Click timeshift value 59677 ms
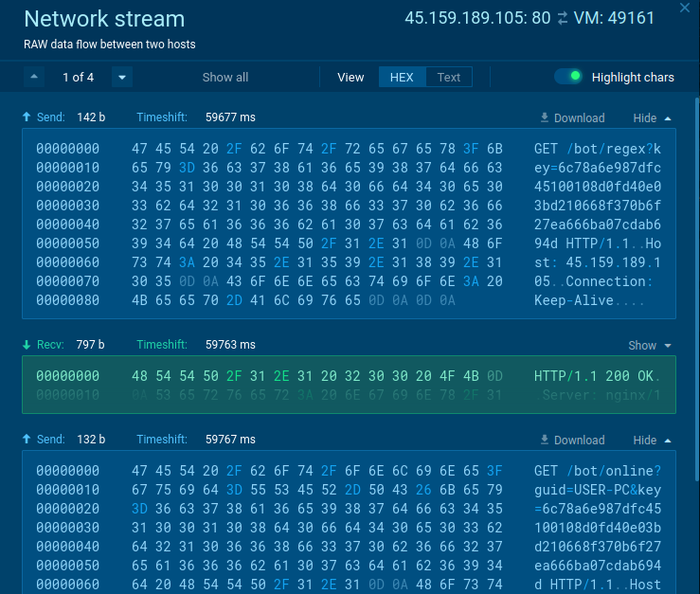 pyautogui.click(x=230, y=117)
